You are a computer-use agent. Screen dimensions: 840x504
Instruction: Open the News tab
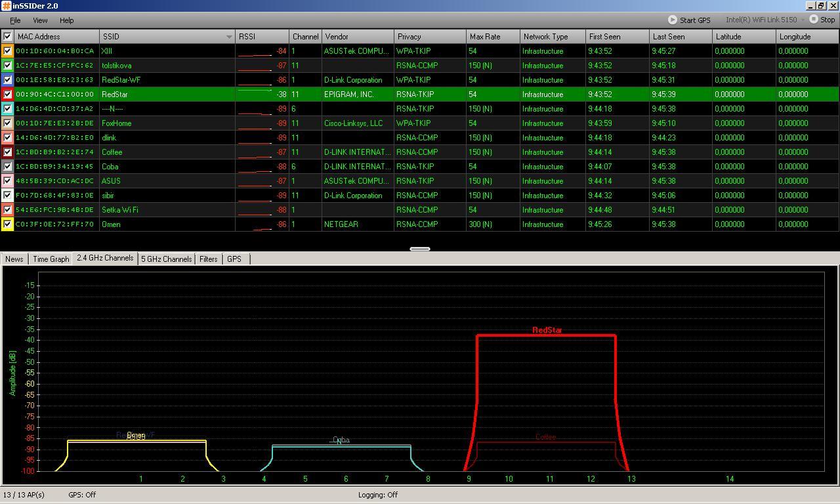14,259
